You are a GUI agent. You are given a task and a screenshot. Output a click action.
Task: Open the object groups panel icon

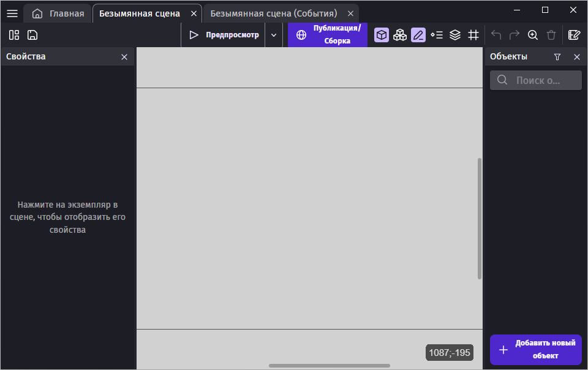400,35
